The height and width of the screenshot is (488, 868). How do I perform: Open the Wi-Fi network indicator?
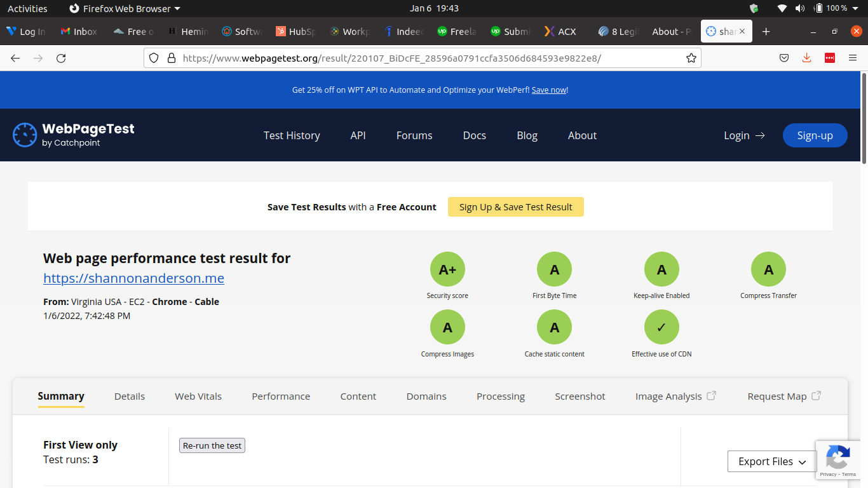pyautogui.click(x=782, y=8)
